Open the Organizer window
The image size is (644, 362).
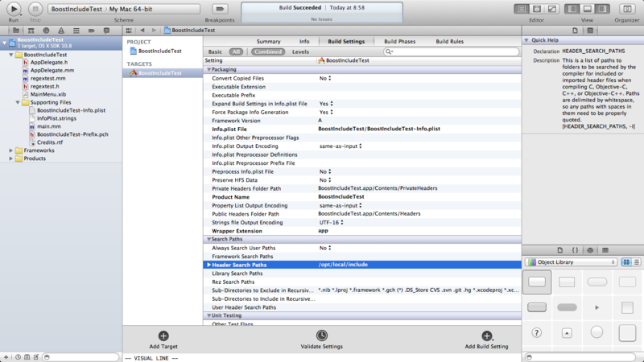(x=627, y=9)
